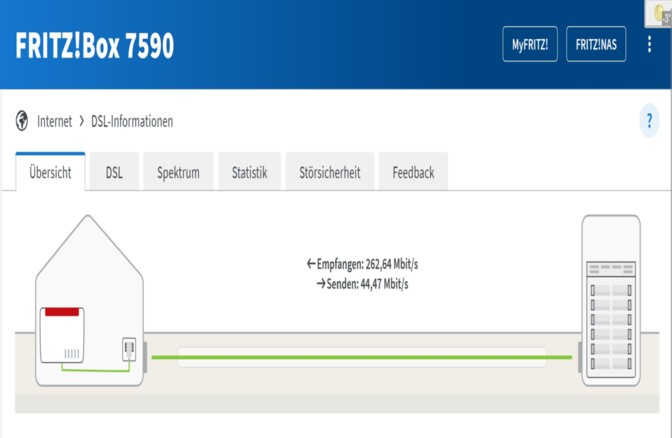Click the FRITZ!Box router illustration
Viewport: 672px width, 438px height.
click(62, 335)
